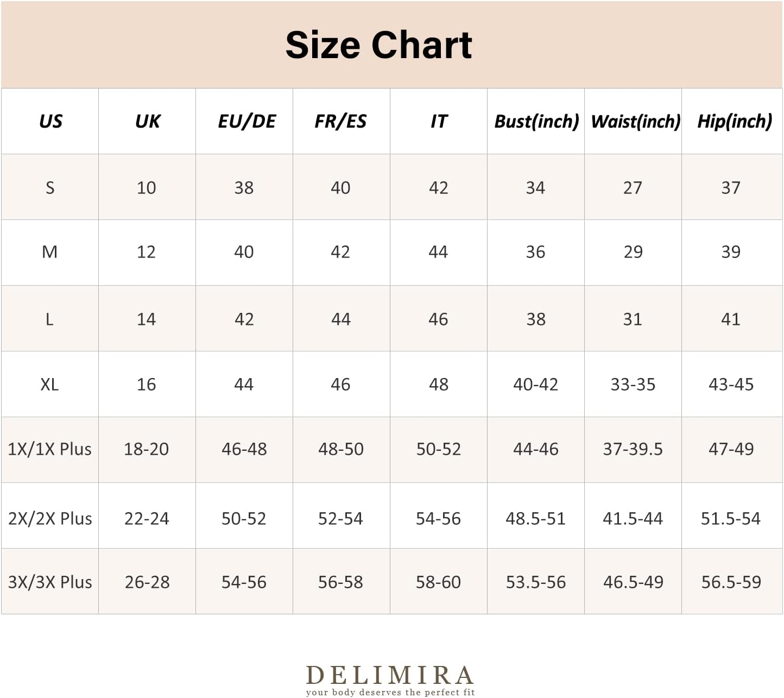This screenshot has height=698, width=784.
Task: Click the EU/DE column header
Action: [x=246, y=121]
